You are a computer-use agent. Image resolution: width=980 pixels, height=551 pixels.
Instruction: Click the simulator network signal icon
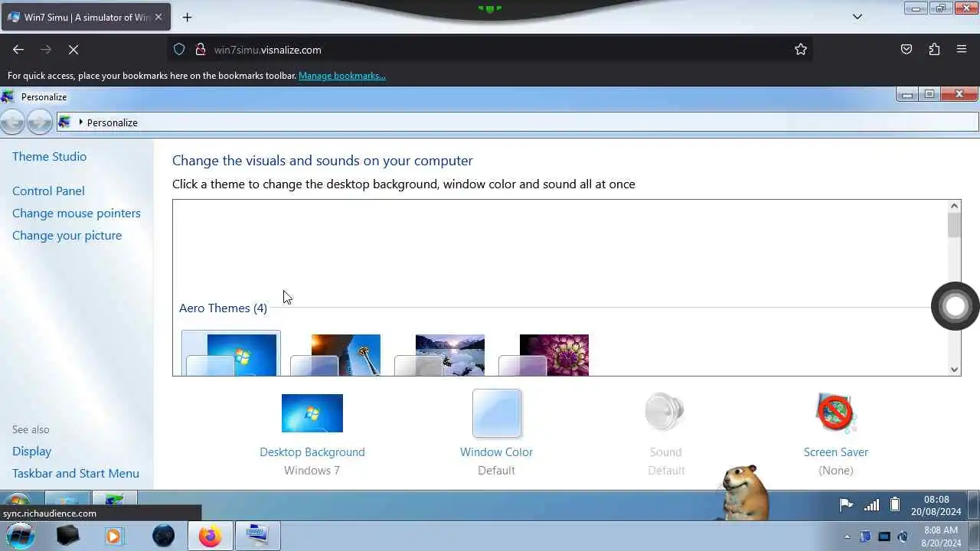pos(871,505)
